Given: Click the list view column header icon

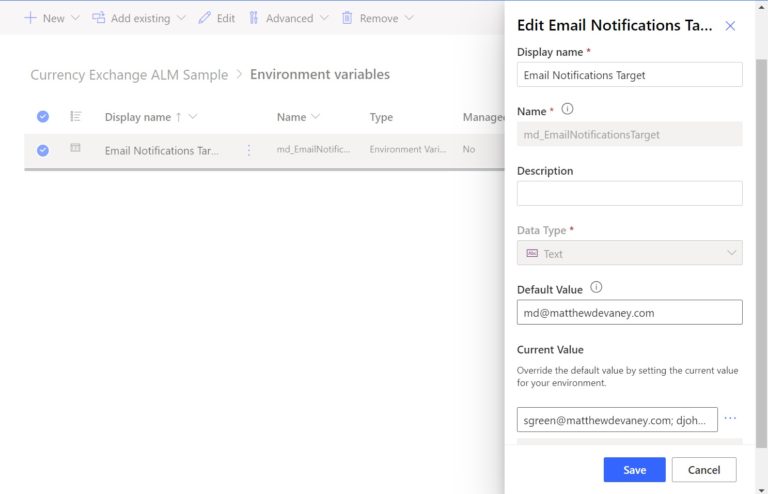Looking at the screenshot, I should (75, 117).
